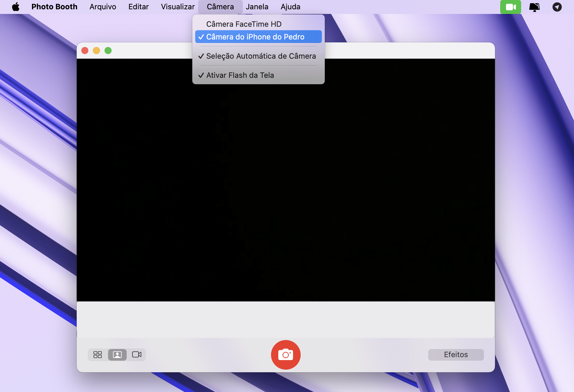Select Câmera FaceTime HD

click(258, 24)
